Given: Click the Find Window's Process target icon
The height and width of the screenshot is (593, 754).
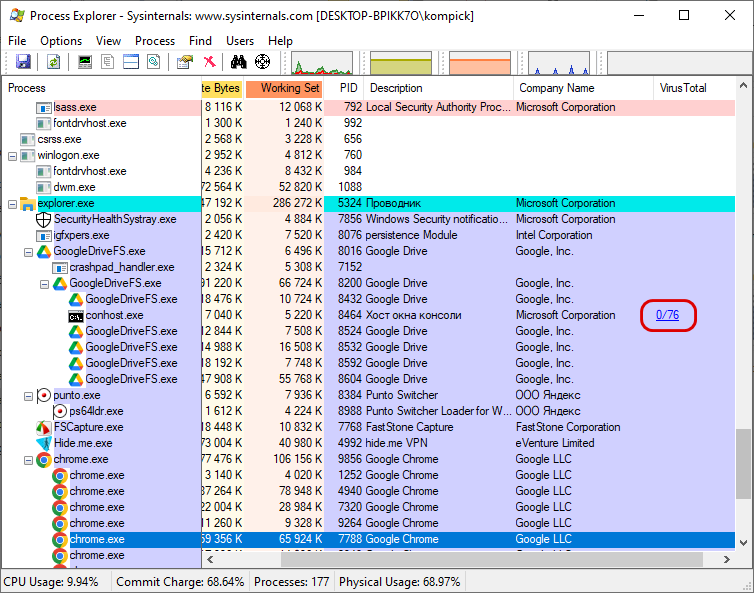Looking at the screenshot, I should click(262, 62).
